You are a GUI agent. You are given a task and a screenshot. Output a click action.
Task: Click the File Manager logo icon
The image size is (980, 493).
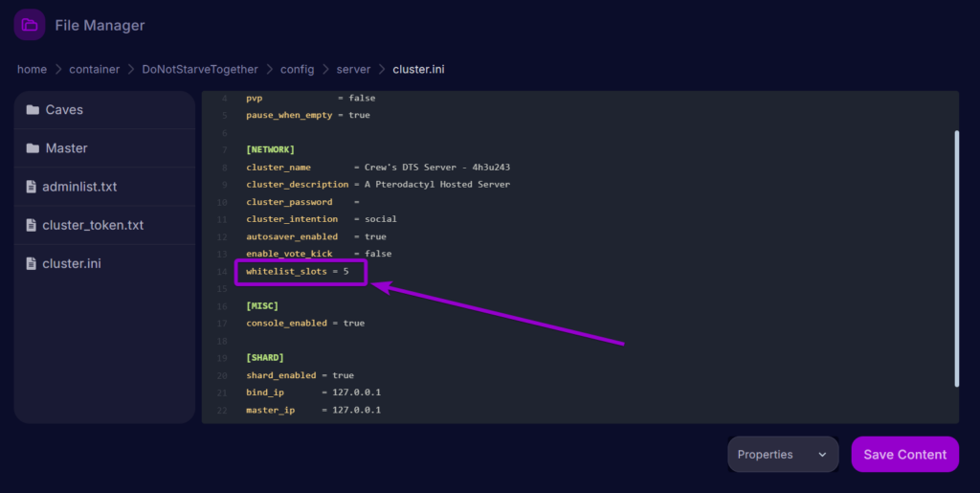[29, 25]
